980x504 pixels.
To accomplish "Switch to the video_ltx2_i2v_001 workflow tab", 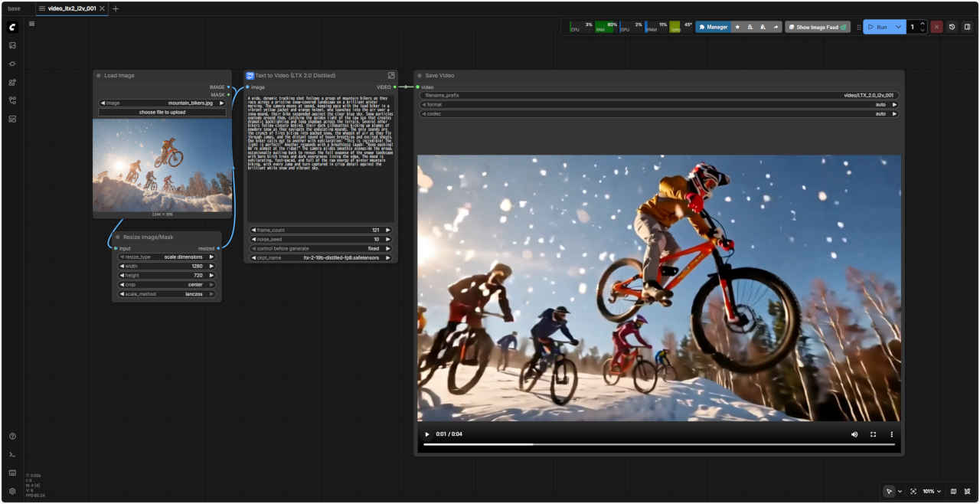I will 71,8.
